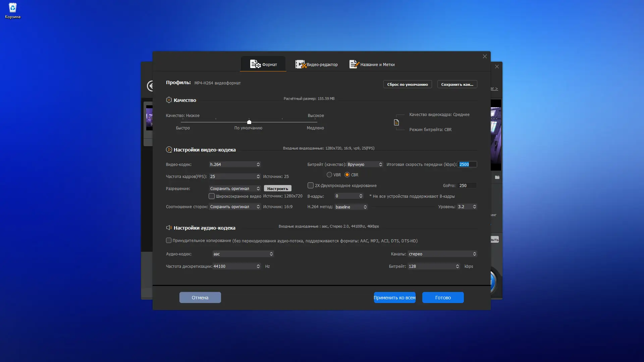Enable 2X two-pass encoding checkbox

coord(311,185)
